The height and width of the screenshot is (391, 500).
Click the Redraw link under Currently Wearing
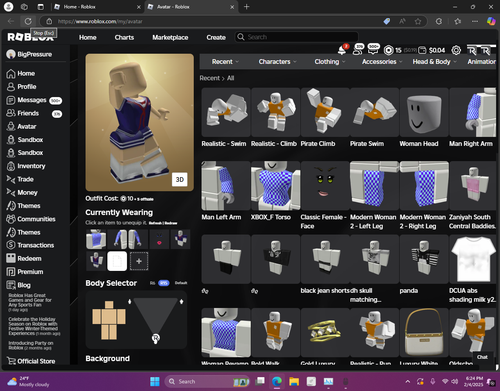coord(171,223)
